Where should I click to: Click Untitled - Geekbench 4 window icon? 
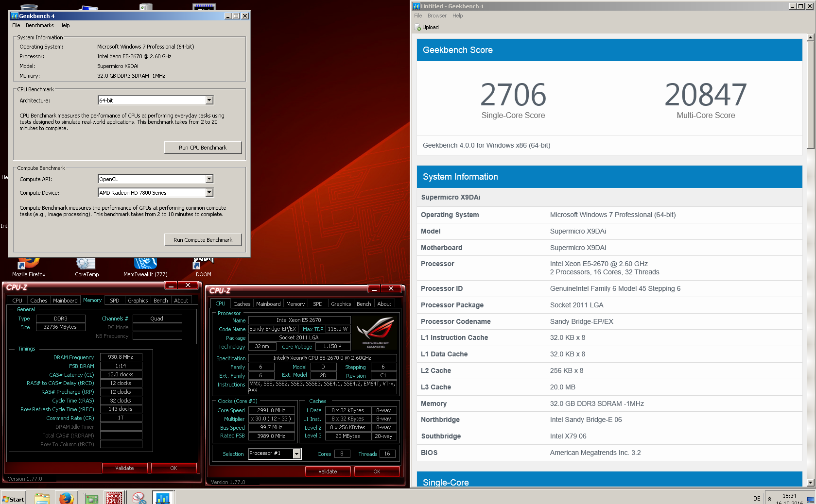tap(416, 6)
